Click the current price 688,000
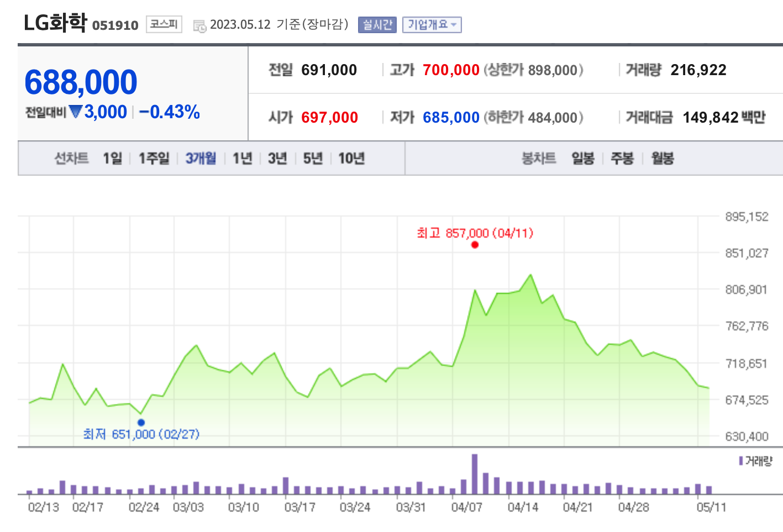The width and height of the screenshot is (783, 532). tap(81, 82)
